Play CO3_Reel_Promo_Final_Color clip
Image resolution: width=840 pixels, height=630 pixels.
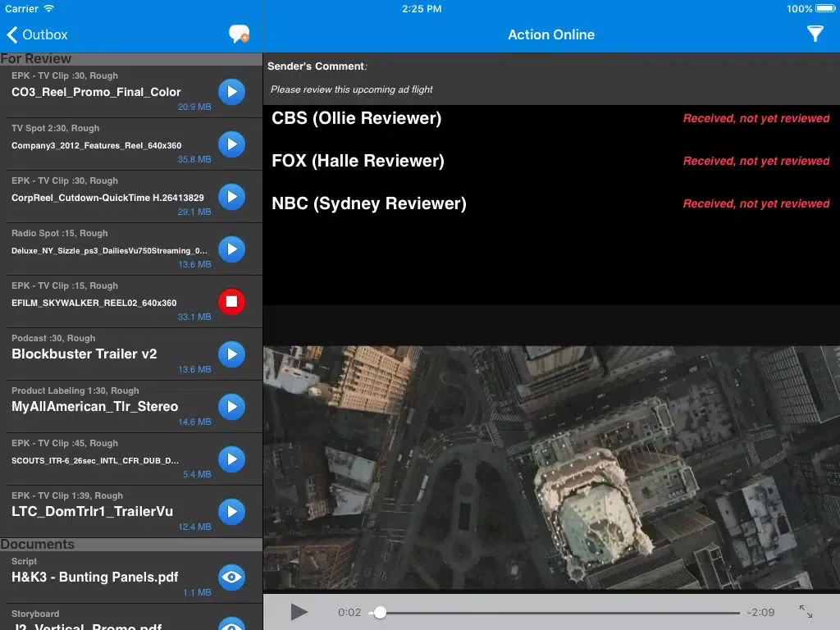pyautogui.click(x=231, y=92)
